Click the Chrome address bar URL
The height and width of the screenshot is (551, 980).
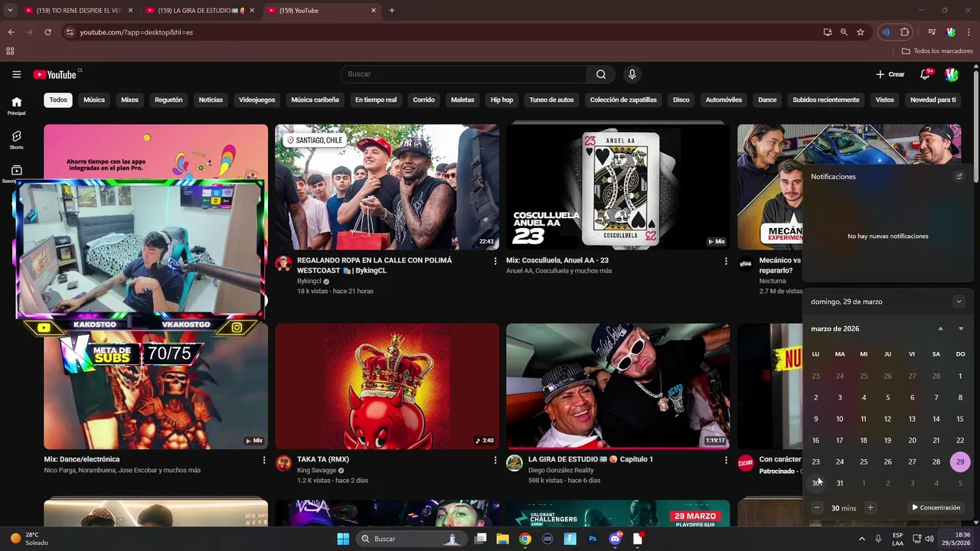(136, 32)
